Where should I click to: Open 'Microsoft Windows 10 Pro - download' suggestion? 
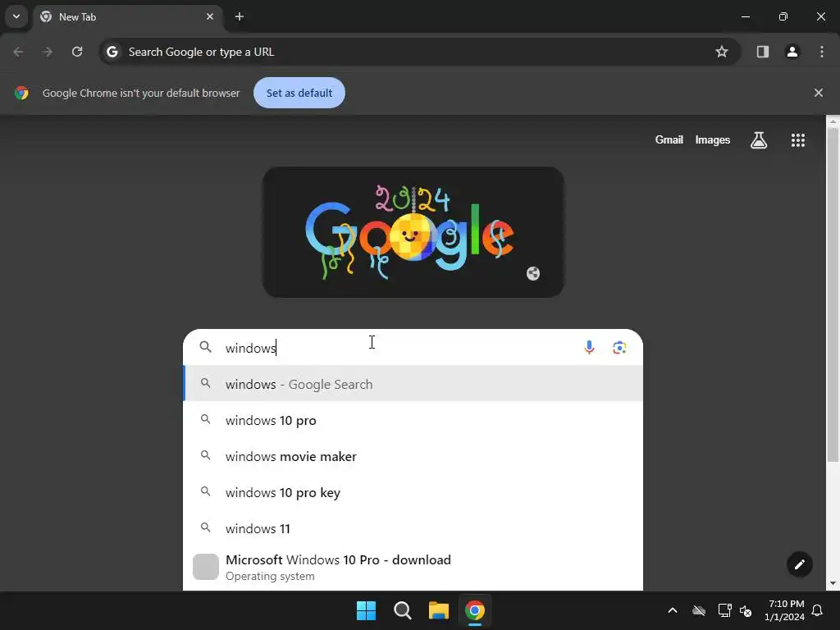click(x=413, y=568)
